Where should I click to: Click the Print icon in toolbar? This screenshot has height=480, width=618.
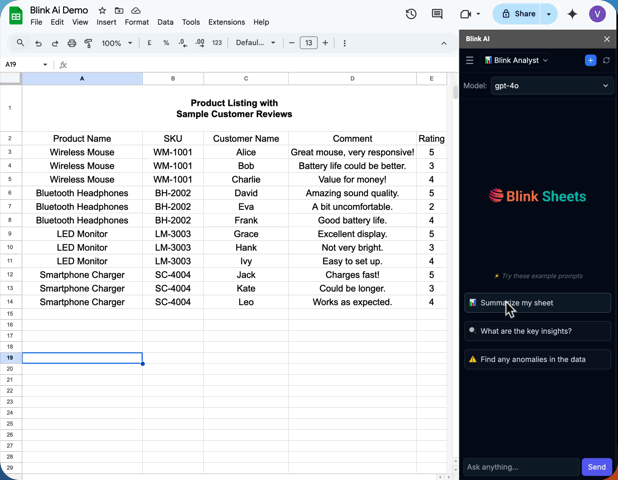click(71, 43)
